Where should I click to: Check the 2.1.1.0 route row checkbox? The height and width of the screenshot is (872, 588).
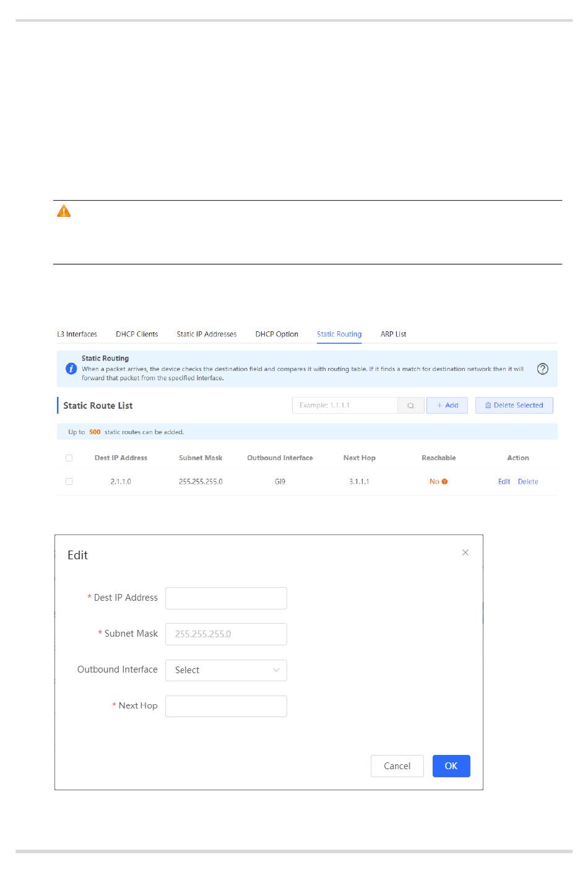coord(69,482)
